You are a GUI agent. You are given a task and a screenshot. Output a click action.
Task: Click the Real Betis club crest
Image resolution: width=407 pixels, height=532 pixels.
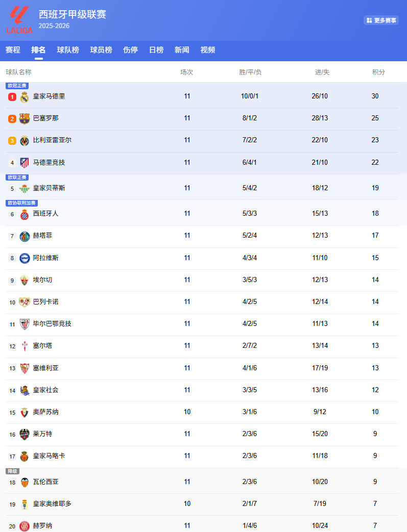click(25, 188)
